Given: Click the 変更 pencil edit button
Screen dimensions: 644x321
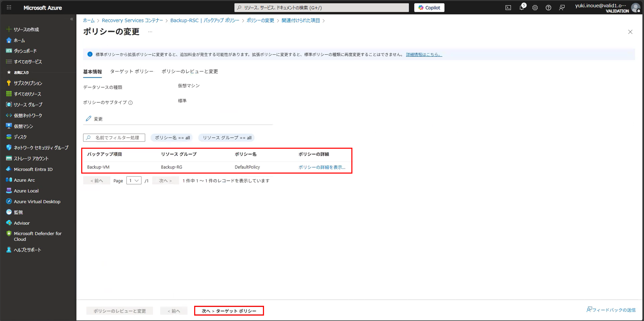Looking at the screenshot, I should 94,119.
